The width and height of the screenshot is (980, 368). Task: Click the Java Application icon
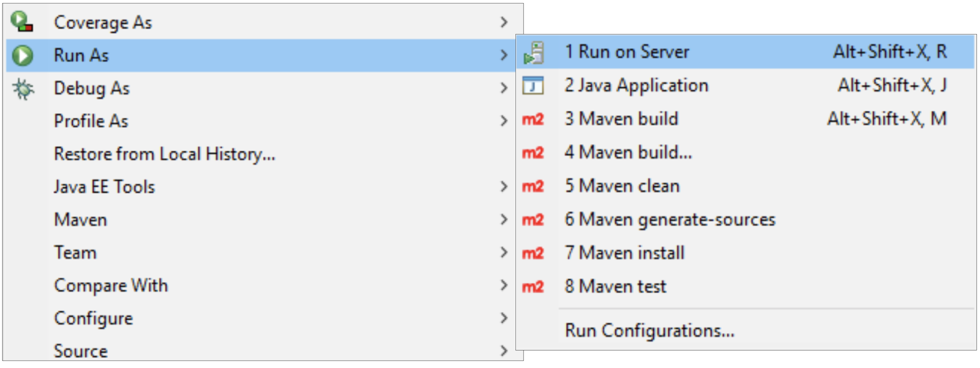coord(533,85)
